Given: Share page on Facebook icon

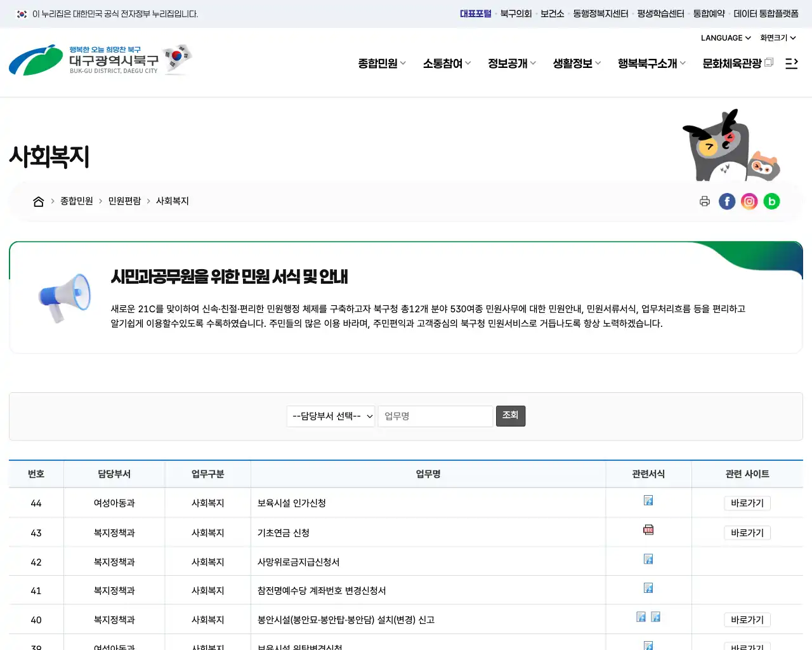Looking at the screenshot, I should [727, 201].
